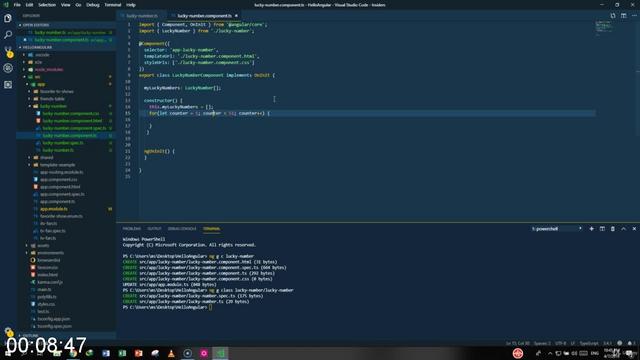This screenshot has width=640, height=360.
Task: Click the VLC cone icon in the taskbar
Action: tap(171, 353)
